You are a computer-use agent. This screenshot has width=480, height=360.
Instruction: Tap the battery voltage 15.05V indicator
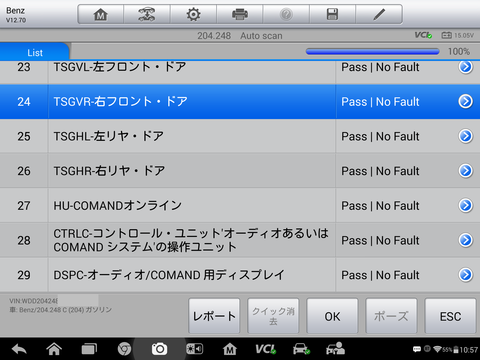457,35
